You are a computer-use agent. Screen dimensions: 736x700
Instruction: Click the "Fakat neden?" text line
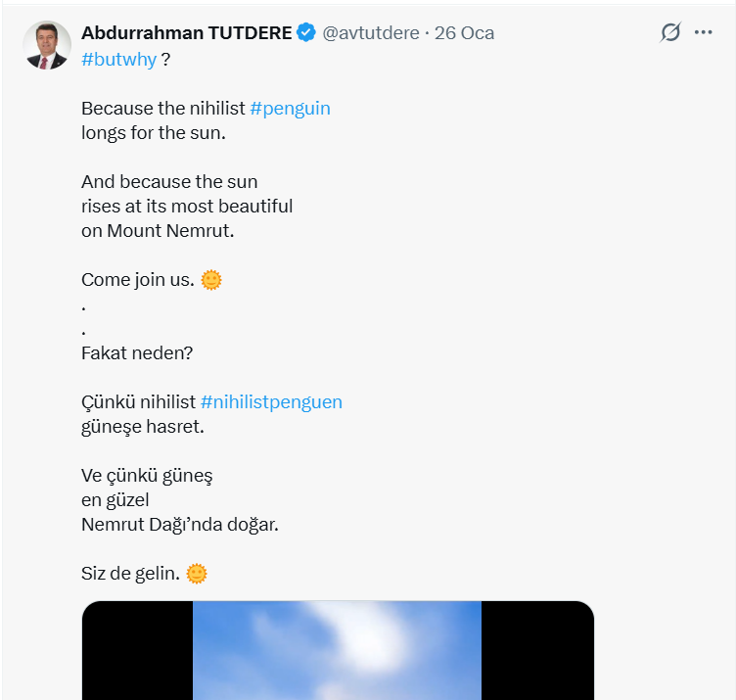137,352
